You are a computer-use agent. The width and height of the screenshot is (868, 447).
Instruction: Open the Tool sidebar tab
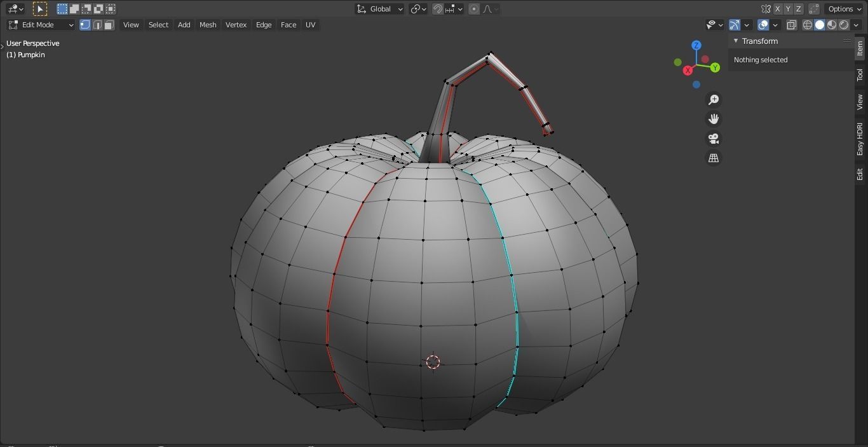[860, 75]
